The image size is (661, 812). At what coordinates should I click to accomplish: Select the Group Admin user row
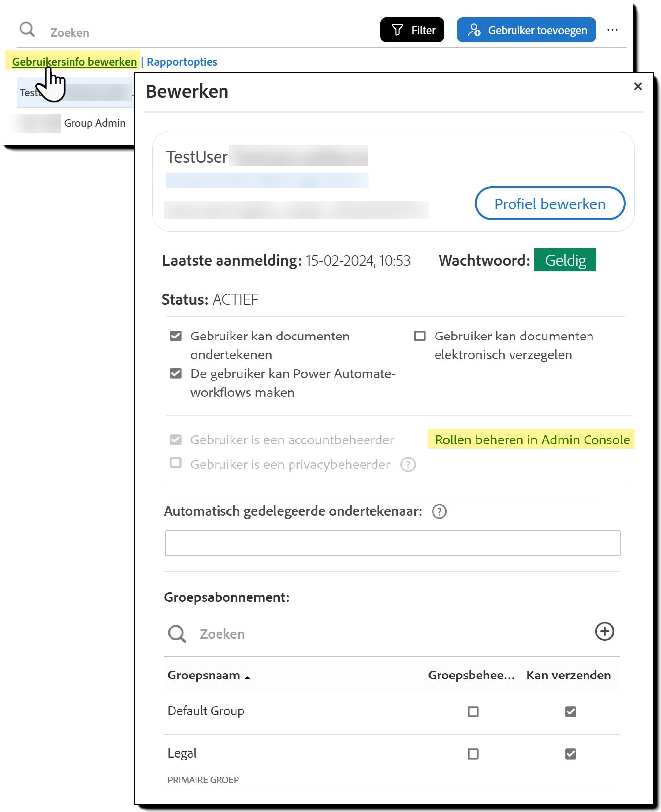[x=75, y=123]
